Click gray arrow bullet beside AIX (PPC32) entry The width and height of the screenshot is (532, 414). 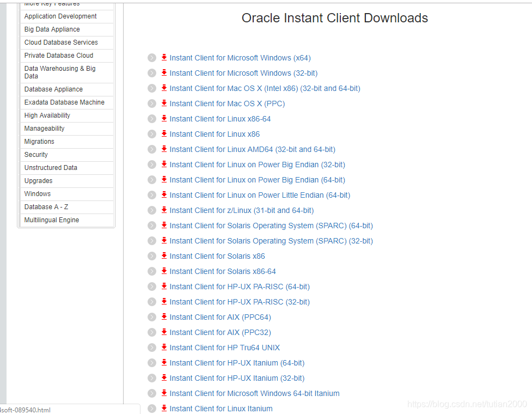coord(152,332)
